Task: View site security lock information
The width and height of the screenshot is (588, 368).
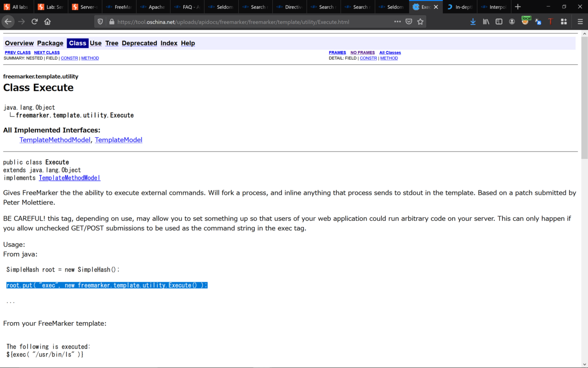Action: [x=111, y=22]
